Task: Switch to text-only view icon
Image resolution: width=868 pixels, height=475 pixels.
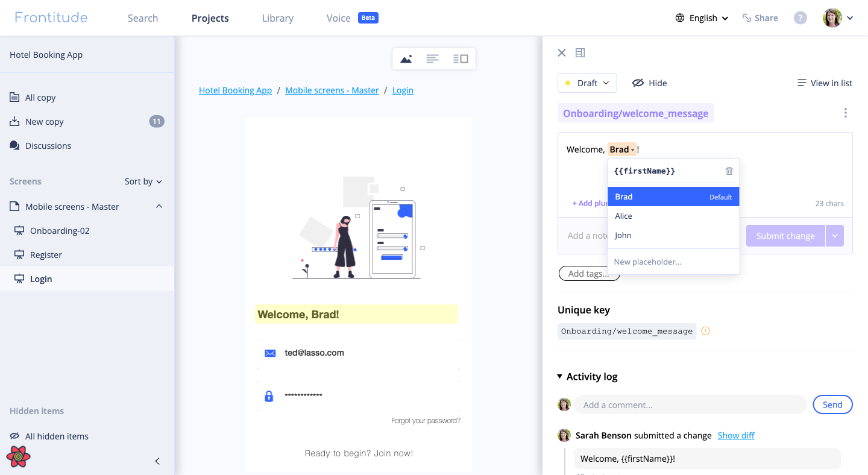Action: 432,58
